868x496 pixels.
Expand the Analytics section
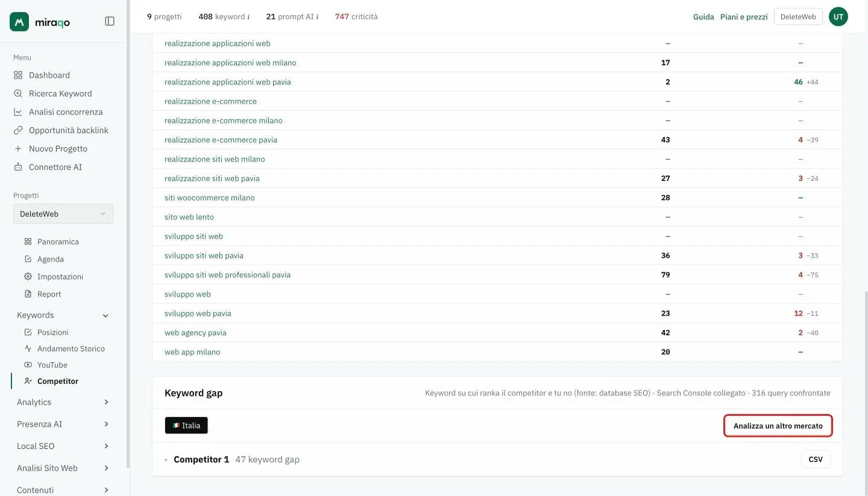(63, 402)
